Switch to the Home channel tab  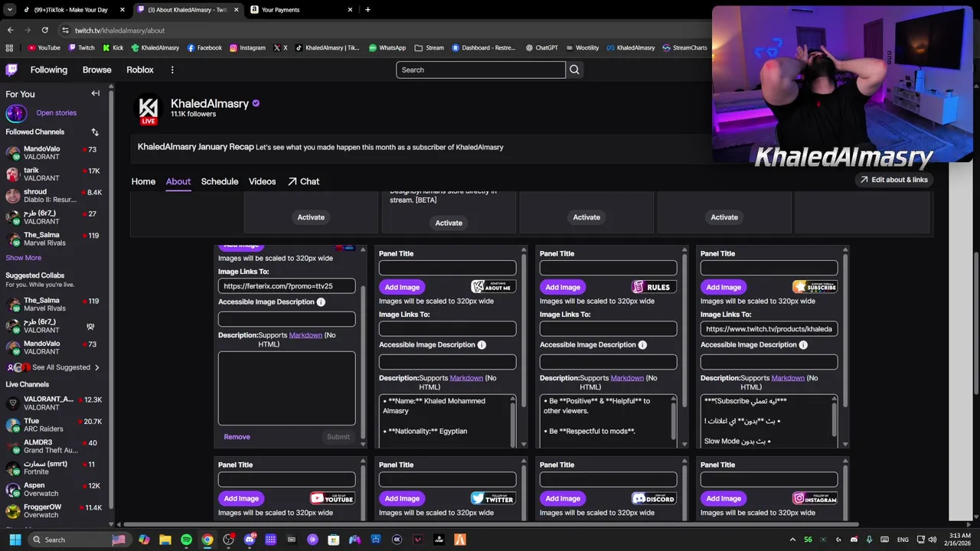(x=143, y=181)
